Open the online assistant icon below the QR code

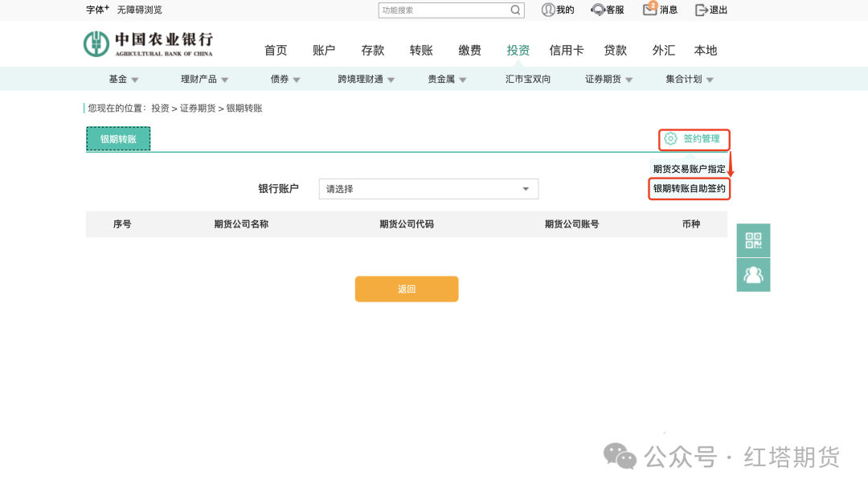pyautogui.click(x=753, y=274)
